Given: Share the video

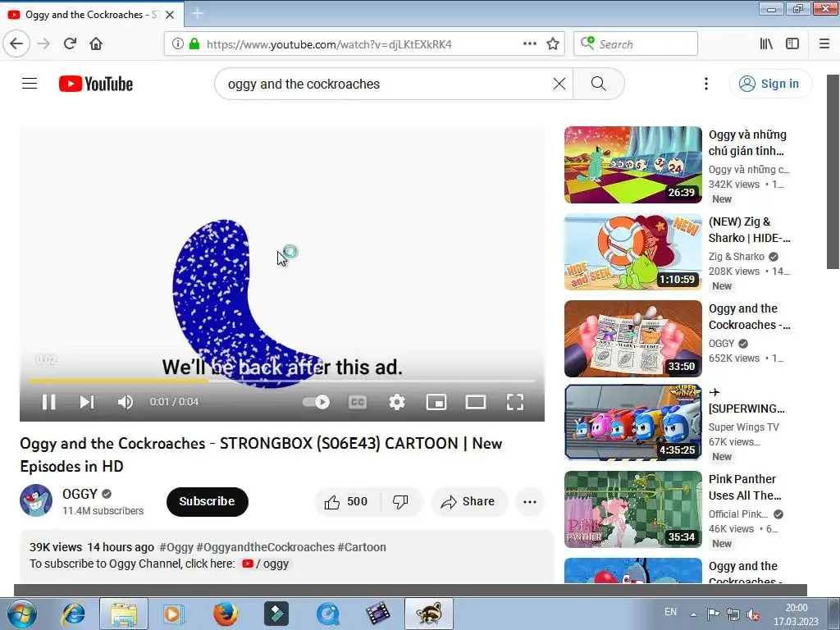Looking at the screenshot, I should coord(468,501).
